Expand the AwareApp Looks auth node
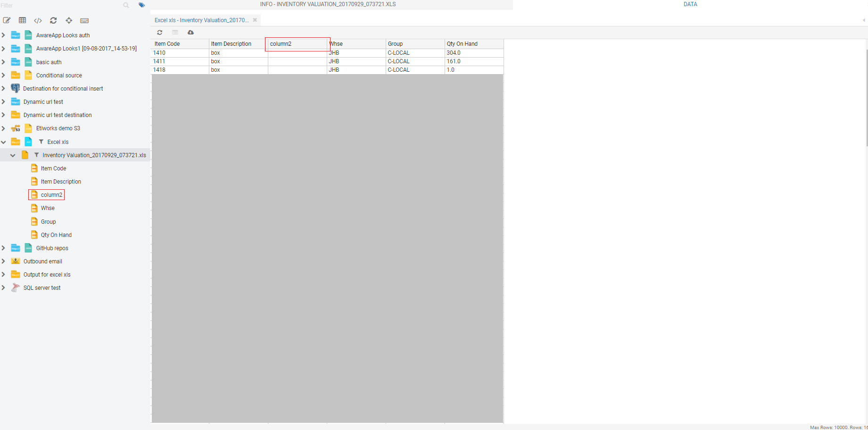Screen dimensions: 868x430 (x=3, y=35)
